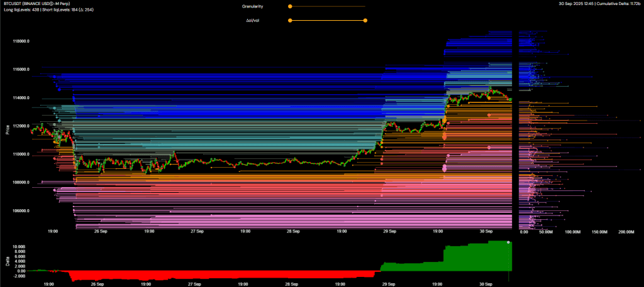Click the 118000.0 price axis label

pos(21,41)
